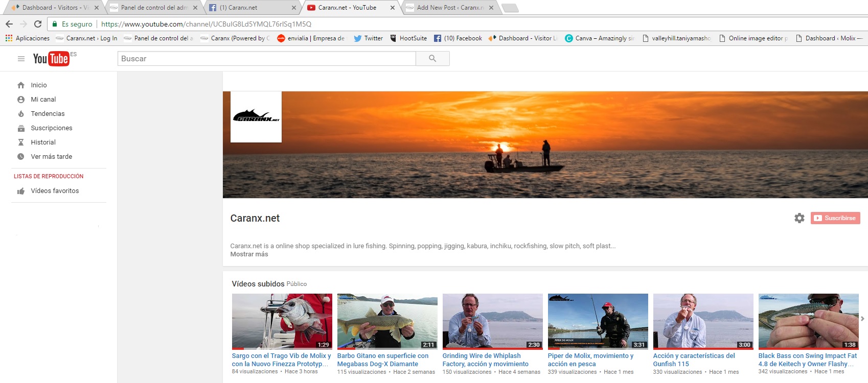Open a new browser tab
Image resolution: width=868 pixels, height=383 pixels.
(510, 8)
